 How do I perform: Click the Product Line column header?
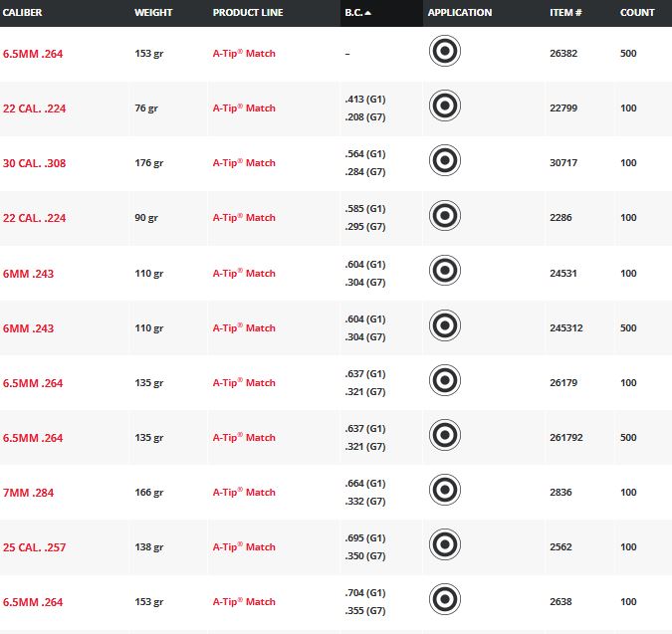click(248, 13)
